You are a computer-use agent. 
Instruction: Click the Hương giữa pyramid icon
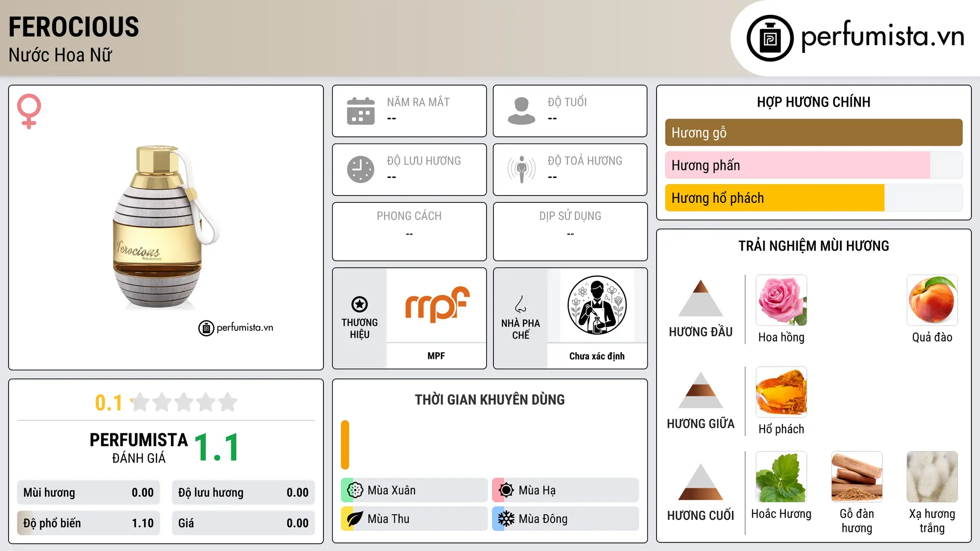coord(701,390)
